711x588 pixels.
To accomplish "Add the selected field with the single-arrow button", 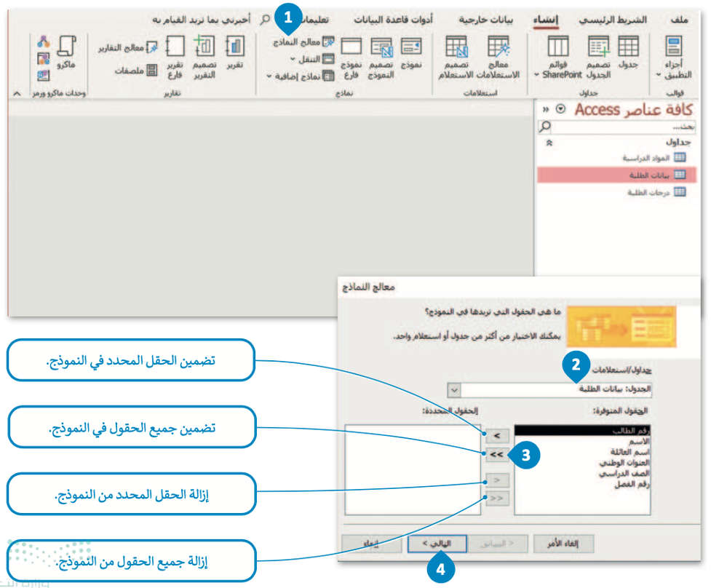I will point(497,436).
